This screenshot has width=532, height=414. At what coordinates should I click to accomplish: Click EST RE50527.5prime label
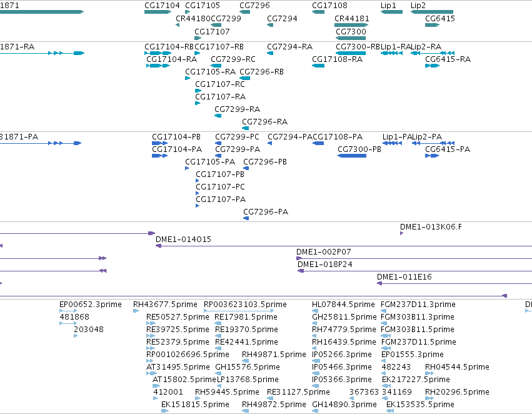coord(178,317)
